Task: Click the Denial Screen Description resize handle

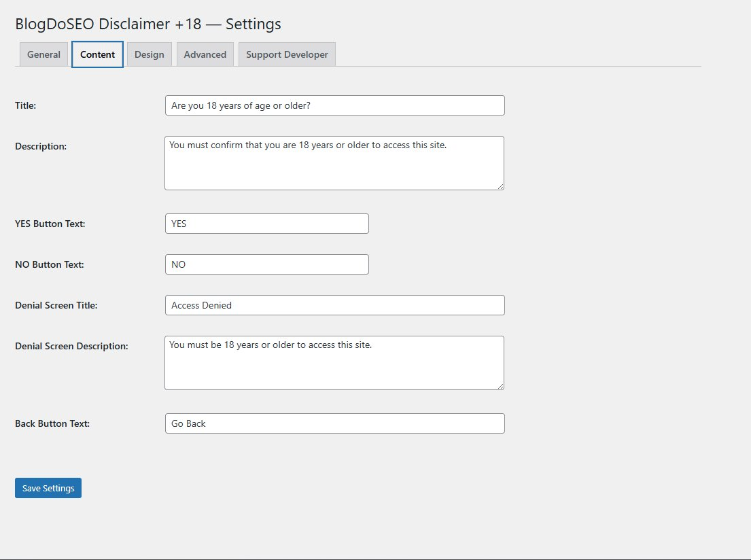Action: [x=501, y=387]
